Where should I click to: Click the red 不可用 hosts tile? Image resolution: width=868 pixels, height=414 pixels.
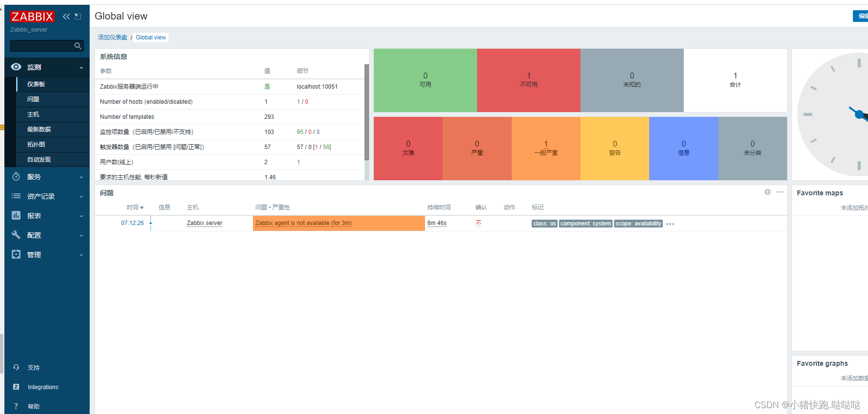point(529,80)
